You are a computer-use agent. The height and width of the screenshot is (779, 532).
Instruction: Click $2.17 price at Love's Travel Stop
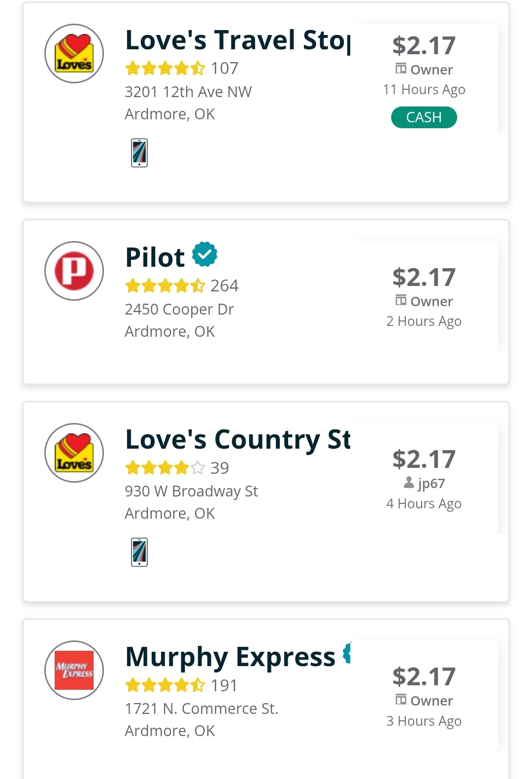[x=424, y=46]
